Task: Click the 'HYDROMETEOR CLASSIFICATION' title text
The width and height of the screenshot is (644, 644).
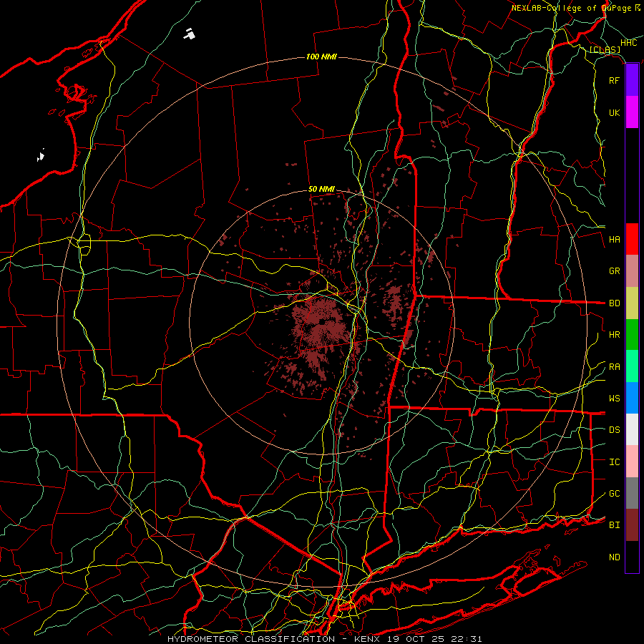Action: click(251, 639)
